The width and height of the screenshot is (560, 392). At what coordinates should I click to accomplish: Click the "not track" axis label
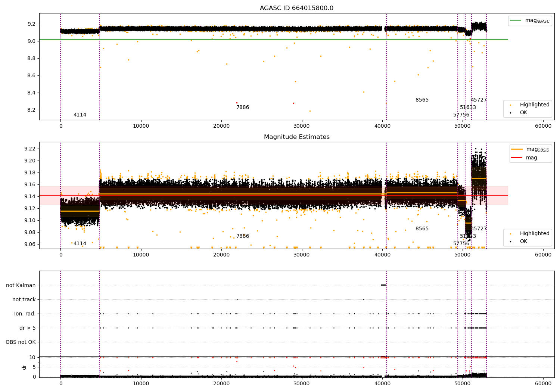coord(24,299)
